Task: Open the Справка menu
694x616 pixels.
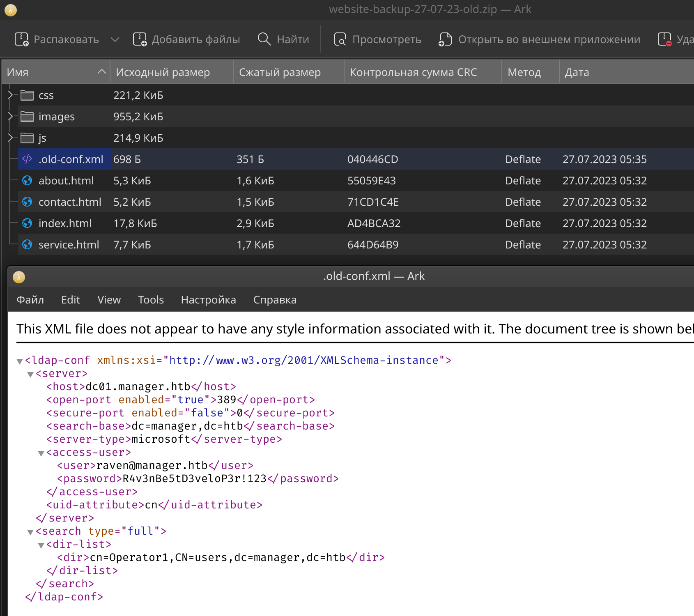Action: click(x=275, y=300)
